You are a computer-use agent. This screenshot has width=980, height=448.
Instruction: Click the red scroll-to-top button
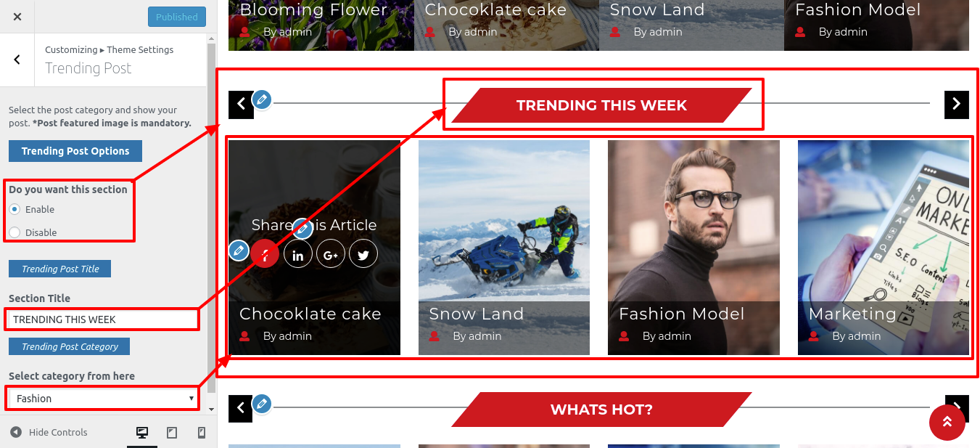coord(947,422)
